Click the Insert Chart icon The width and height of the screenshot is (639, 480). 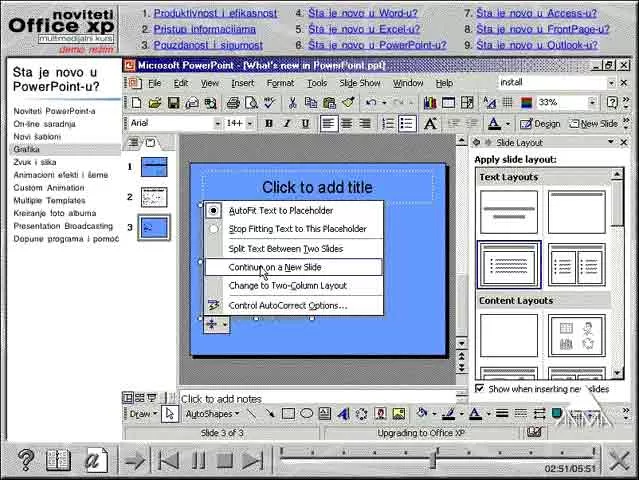(x=430, y=103)
